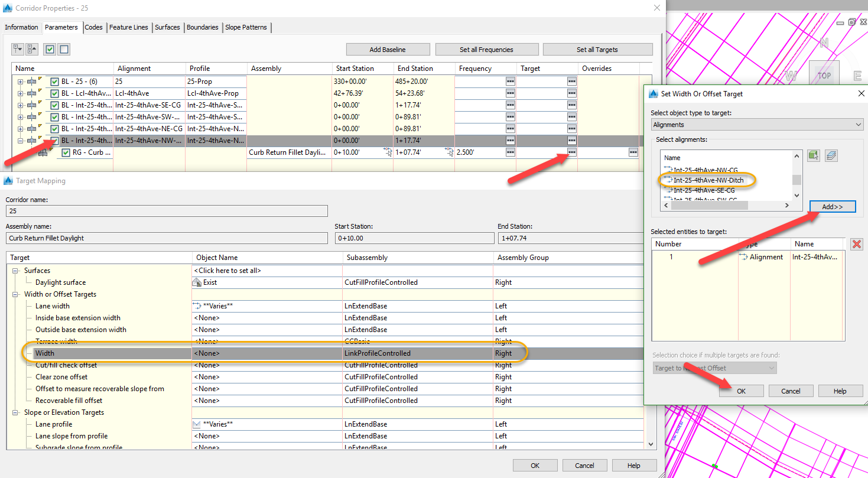Click the 2.500' frequency value cell
This screenshot has height=478, width=868.
[x=479, y=152]
